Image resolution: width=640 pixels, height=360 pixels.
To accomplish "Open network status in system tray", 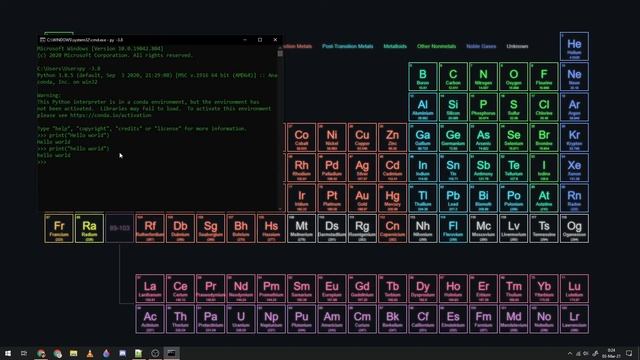I will coord(578,353).
